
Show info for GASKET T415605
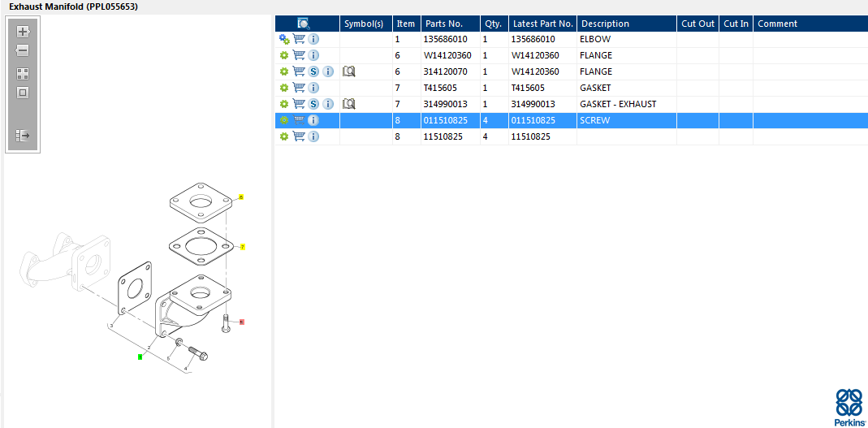point(313,88)
